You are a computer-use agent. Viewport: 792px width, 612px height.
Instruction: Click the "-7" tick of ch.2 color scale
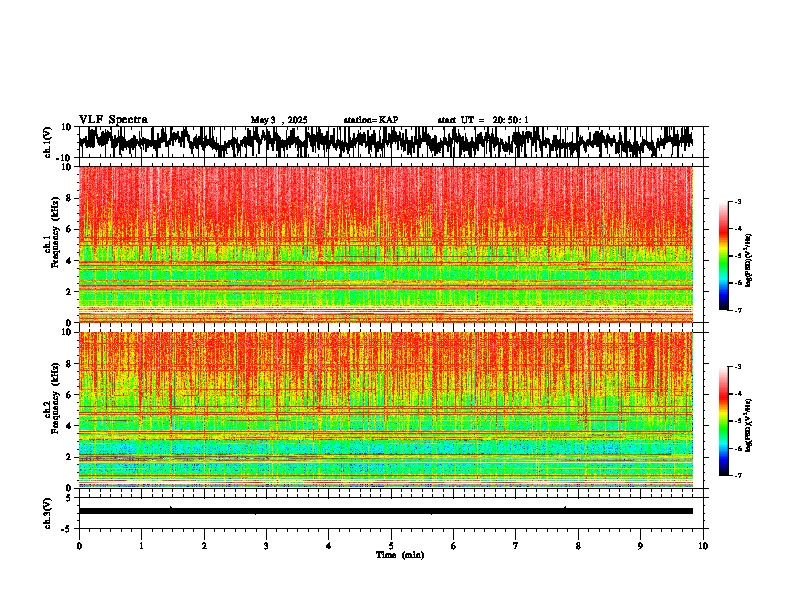pos(737,475)
